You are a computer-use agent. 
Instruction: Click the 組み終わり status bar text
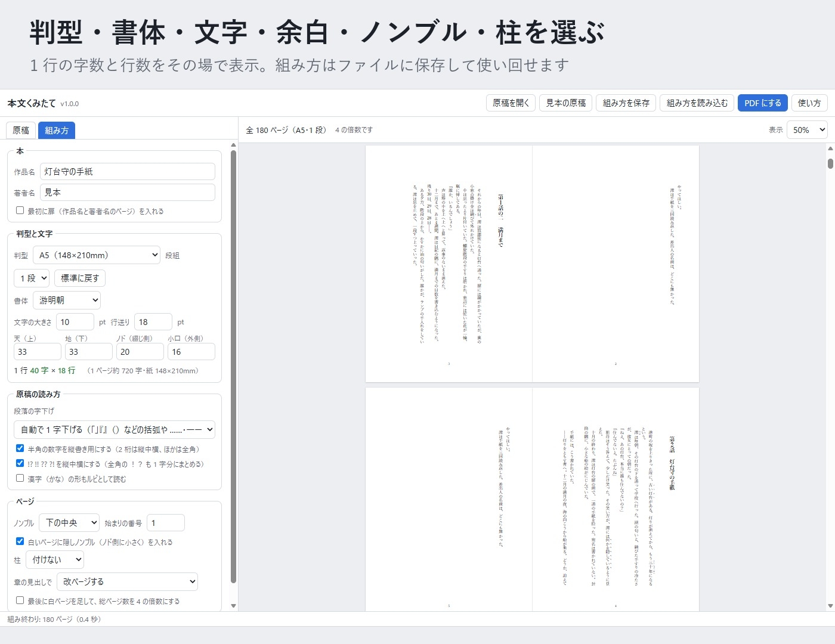(x=54, y=620)
